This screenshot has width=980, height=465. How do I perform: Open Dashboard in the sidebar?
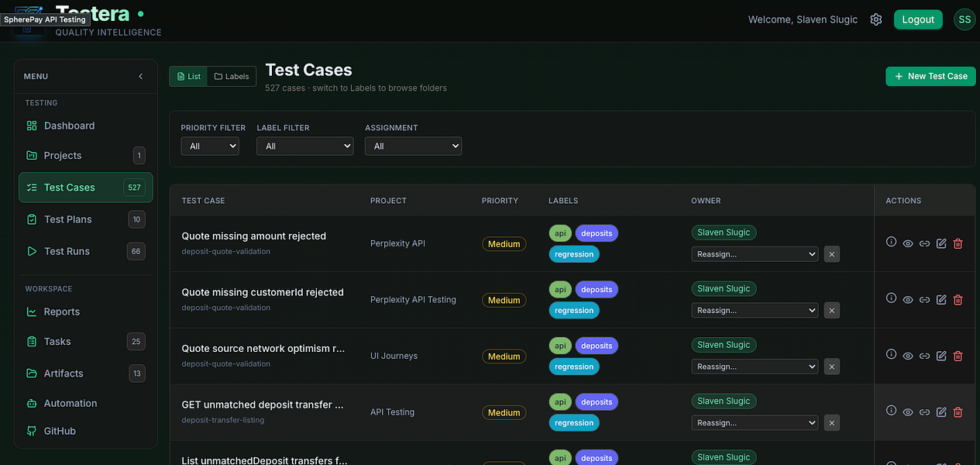[85, 126]
